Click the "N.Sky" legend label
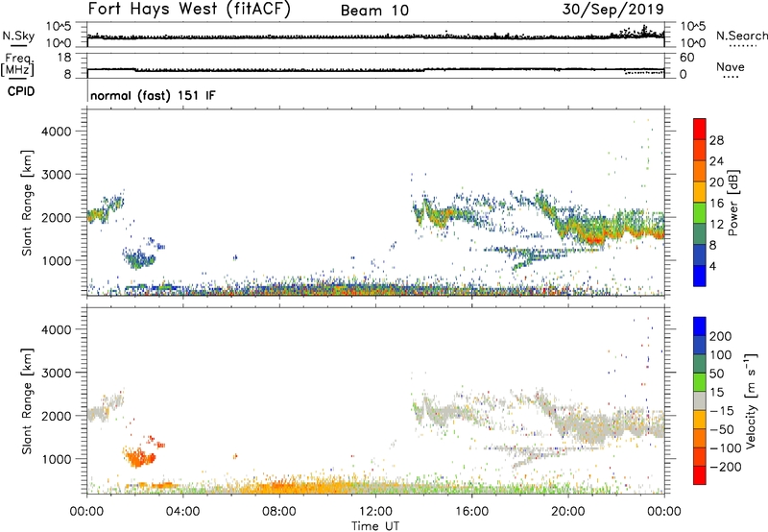This screenshot has height=532, width=768. tap(18, 36)
